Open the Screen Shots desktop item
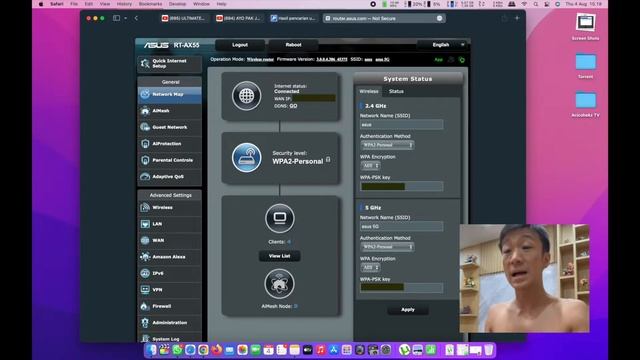640x360 pixels. pos(585,27)
